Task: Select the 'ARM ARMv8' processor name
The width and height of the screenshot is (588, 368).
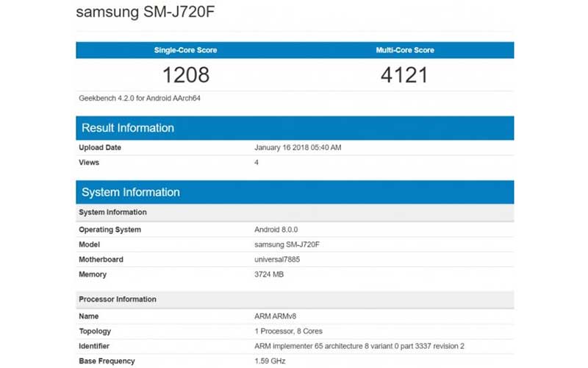Action: click(x=275, y=316)
